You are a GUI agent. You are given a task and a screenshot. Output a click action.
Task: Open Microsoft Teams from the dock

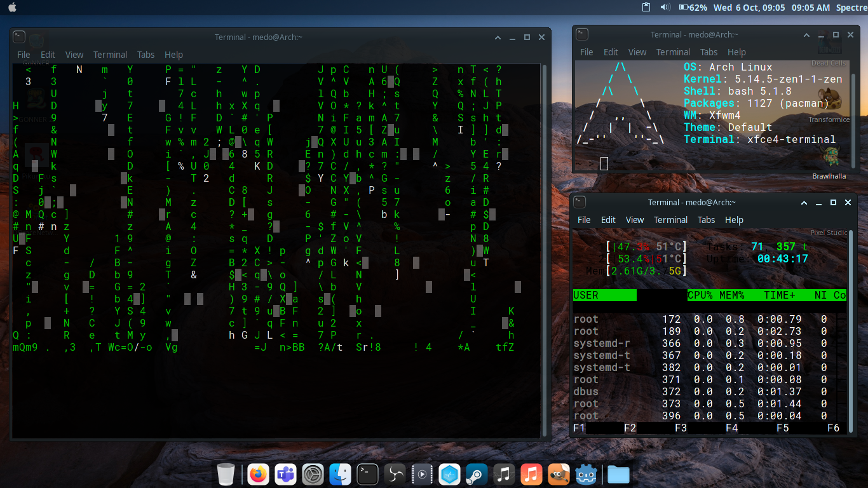point(285,474)
